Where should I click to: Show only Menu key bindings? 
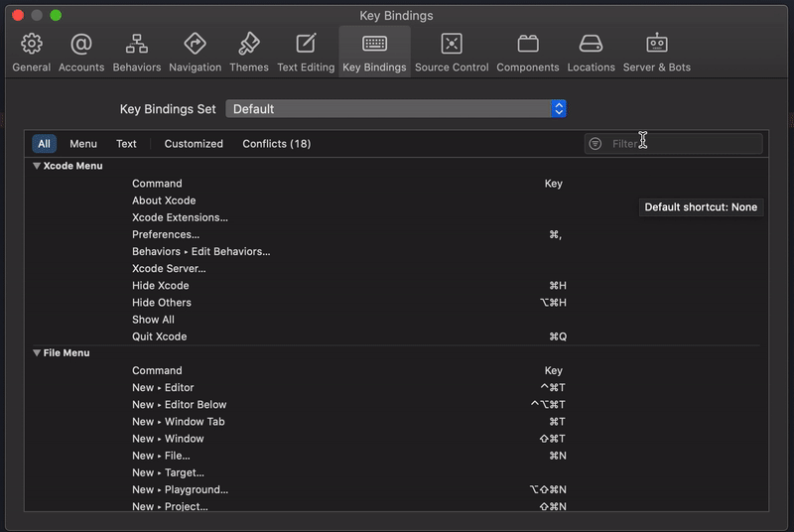(83, 144)
